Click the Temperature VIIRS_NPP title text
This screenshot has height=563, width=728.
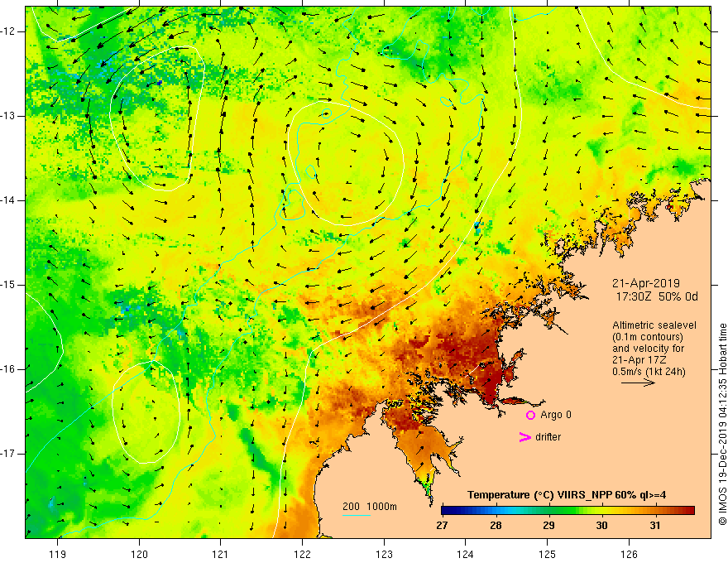point(567,495)
